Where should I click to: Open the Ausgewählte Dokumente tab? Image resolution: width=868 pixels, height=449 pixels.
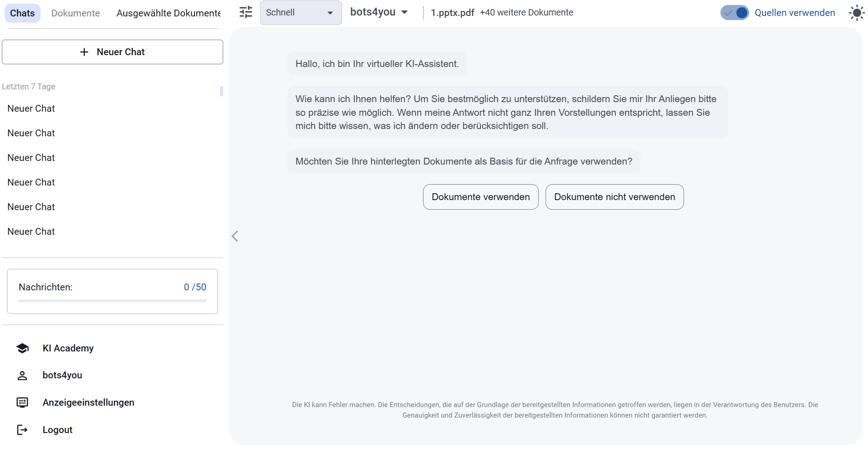[x=168, y=13]
